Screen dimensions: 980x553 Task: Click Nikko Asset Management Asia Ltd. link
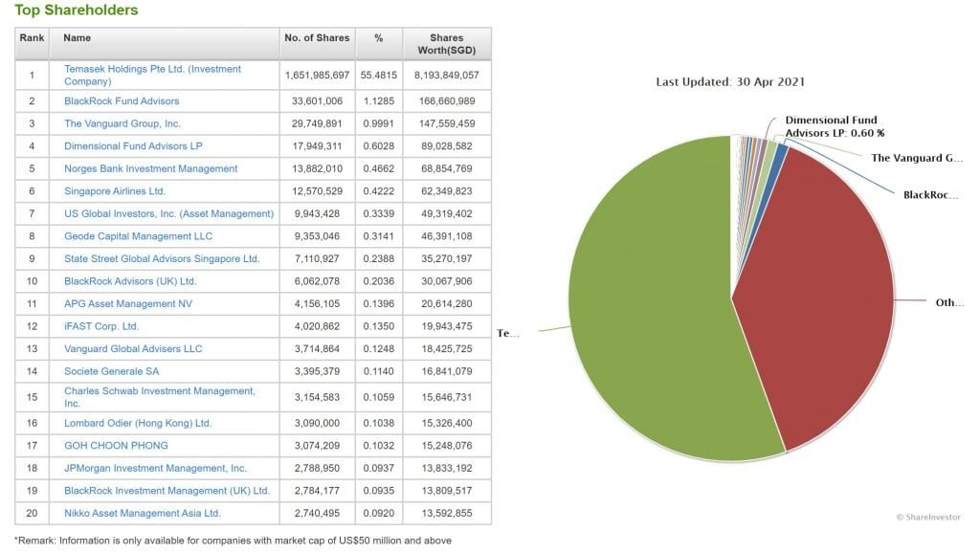pyautogui.click(x=142, y=513)
